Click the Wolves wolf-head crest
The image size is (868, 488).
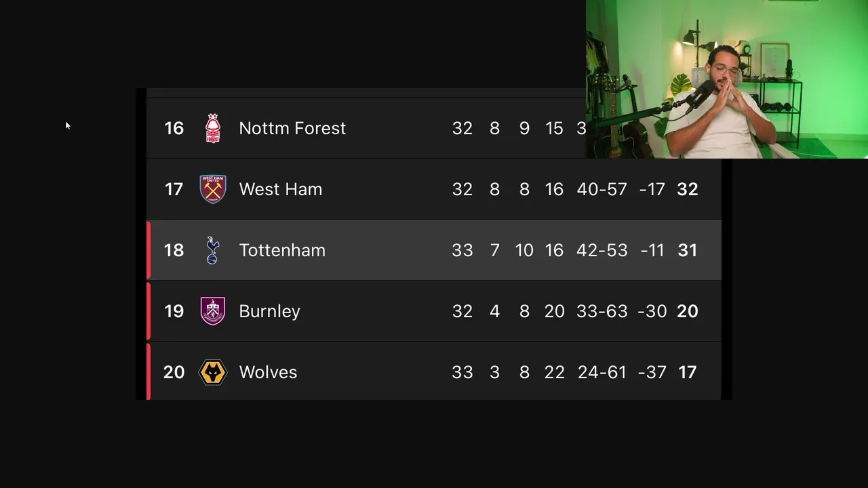coord(213,372)
